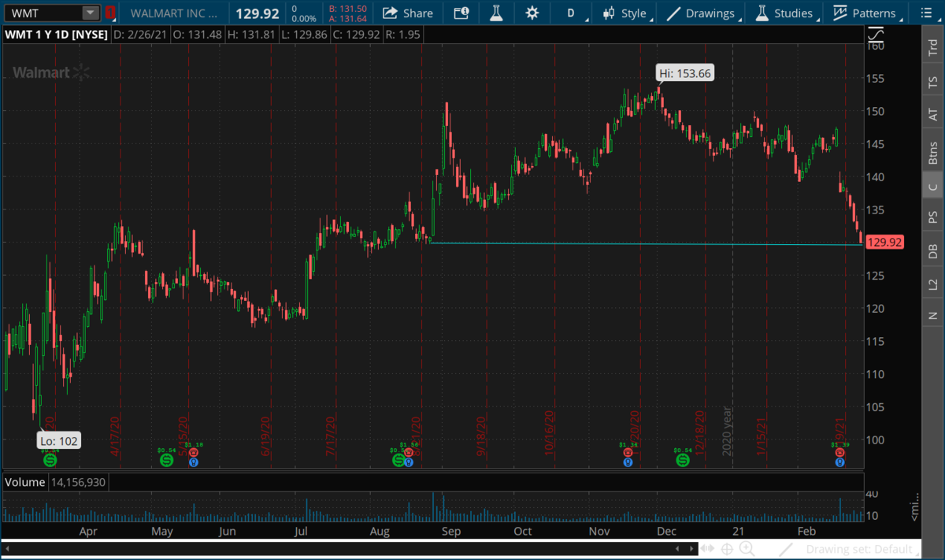Open the flask icon left of the gear
This screenshot has width=945, height=560.
coord(496,13)
